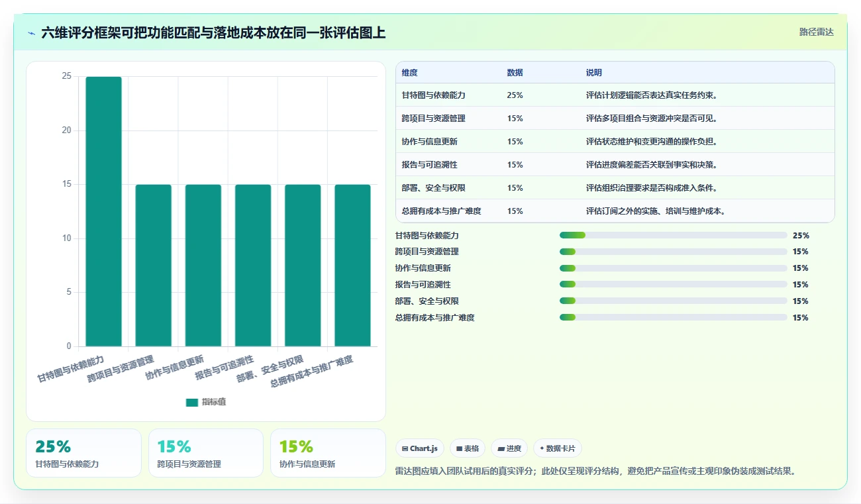Click the 总拥有成本与推广难度 progress bar
The width and height of the screenshot is (861, 504).
coord(674,318)
